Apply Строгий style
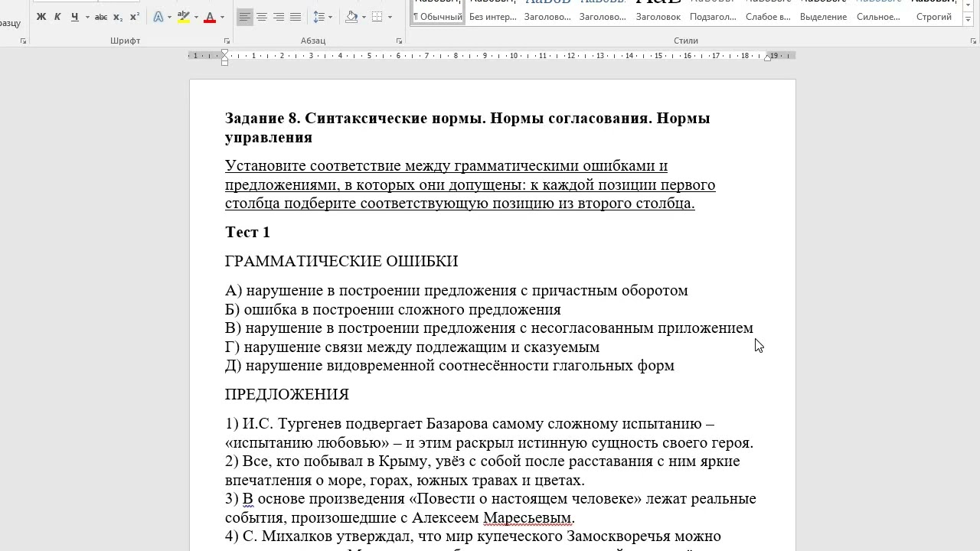 click(934, 11)
